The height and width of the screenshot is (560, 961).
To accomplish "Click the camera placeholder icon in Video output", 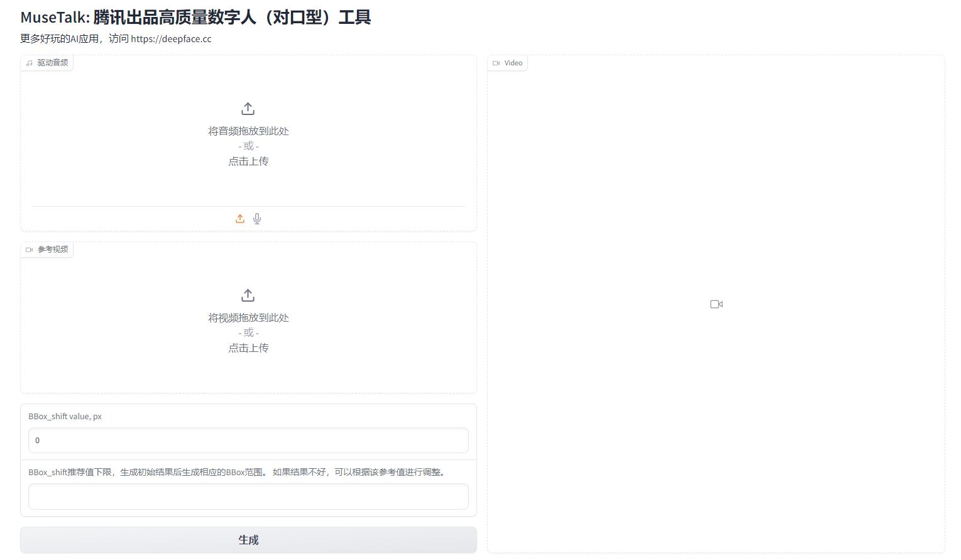I will coord(717,304).
